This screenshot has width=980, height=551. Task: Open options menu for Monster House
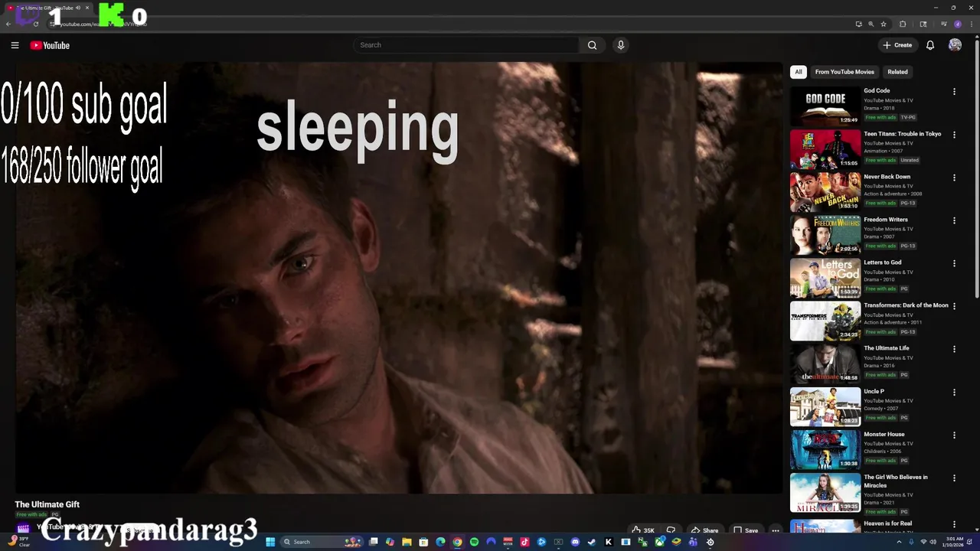click(x=954, y=435)
